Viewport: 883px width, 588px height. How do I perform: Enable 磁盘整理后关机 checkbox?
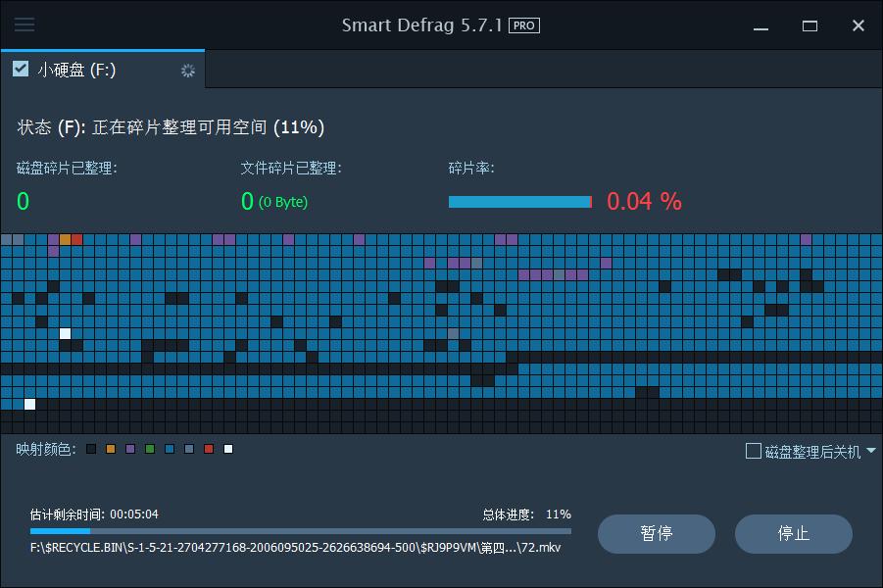tap(753, 451)
